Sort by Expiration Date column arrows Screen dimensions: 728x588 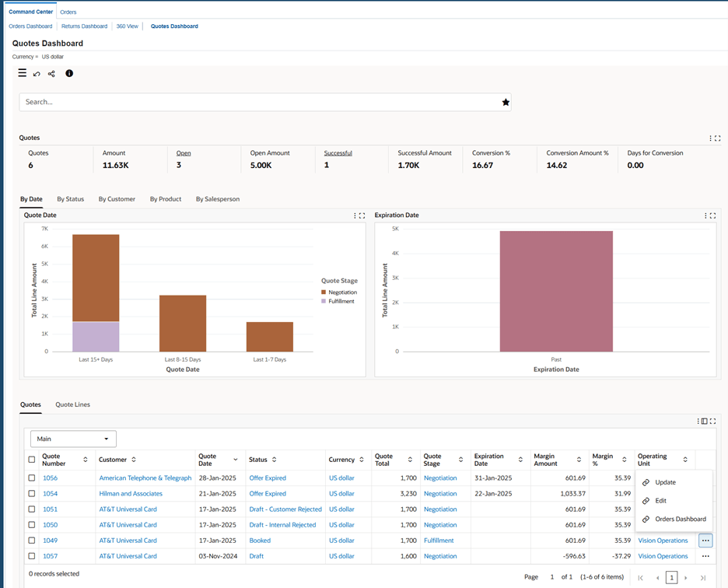(x=520, y=460)
